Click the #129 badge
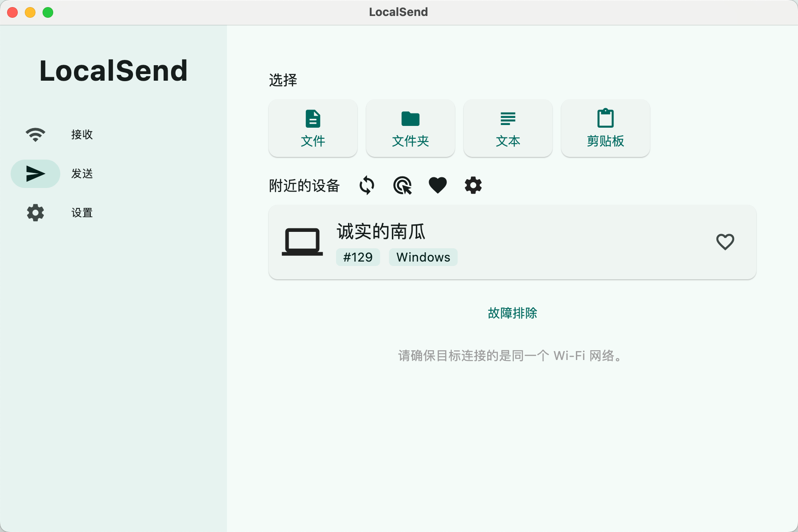 tap(358, 257)
